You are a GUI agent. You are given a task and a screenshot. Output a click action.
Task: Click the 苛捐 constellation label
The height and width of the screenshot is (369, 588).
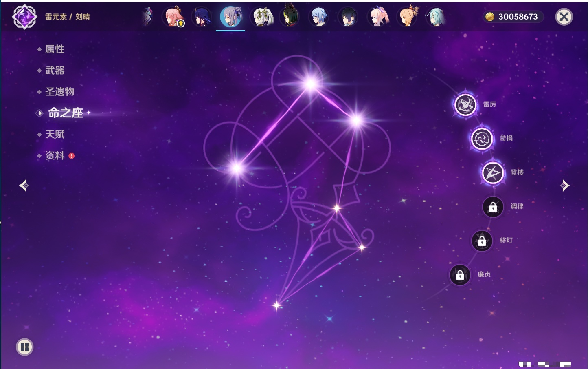click(506, 138)
